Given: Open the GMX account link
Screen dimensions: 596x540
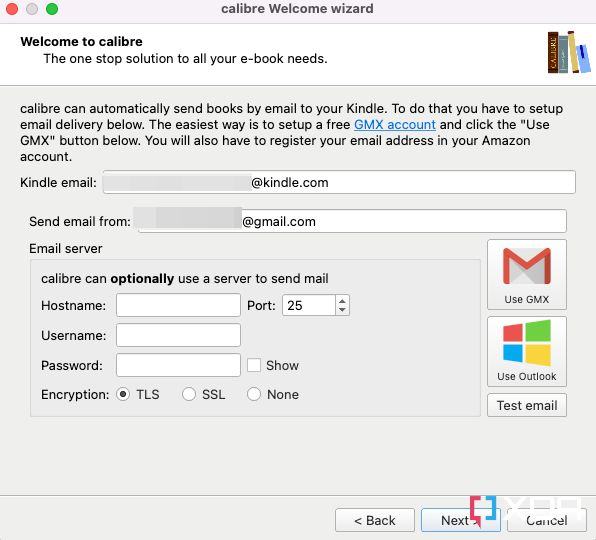Looking at the screenshot, I should point(395,125).
